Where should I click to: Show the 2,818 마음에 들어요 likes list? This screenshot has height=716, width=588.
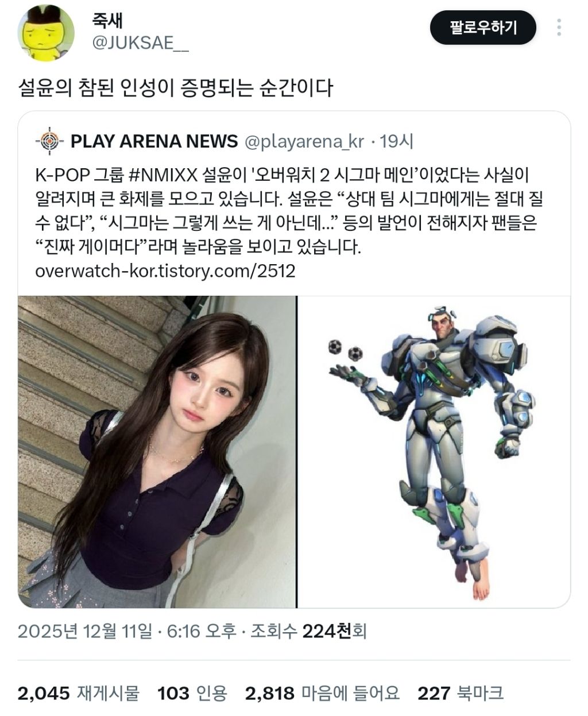click(322, 693)
